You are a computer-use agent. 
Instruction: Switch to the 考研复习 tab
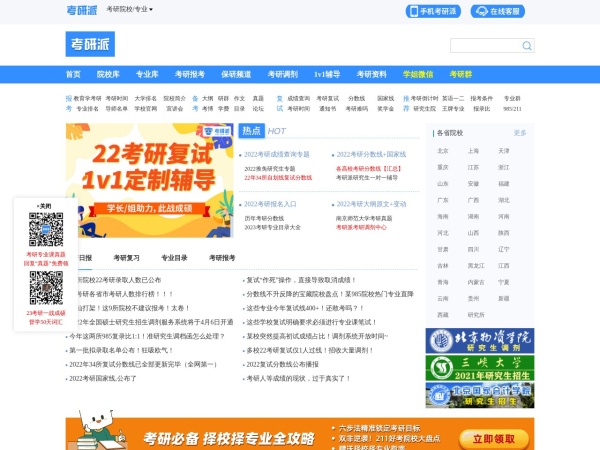126,257
